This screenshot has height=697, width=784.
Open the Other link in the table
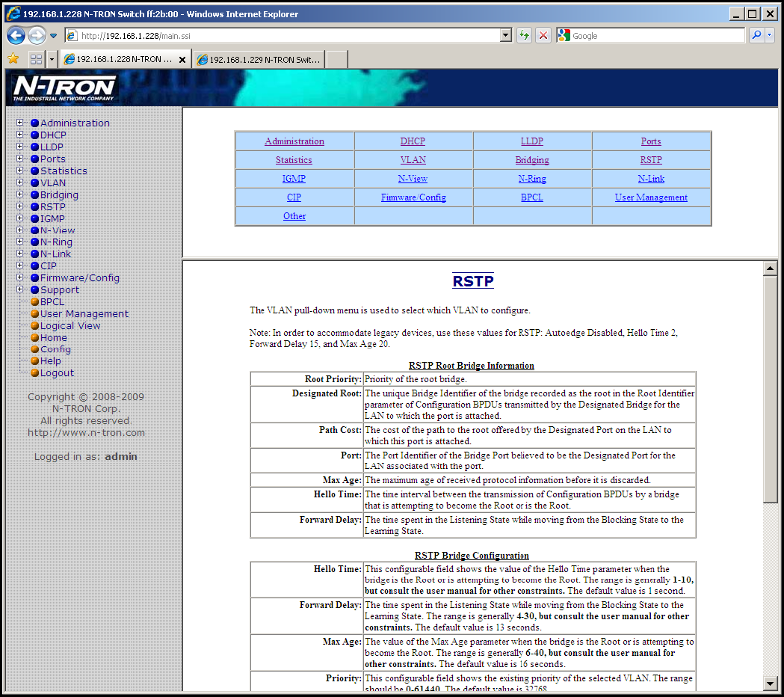click(x=294, y=216)
